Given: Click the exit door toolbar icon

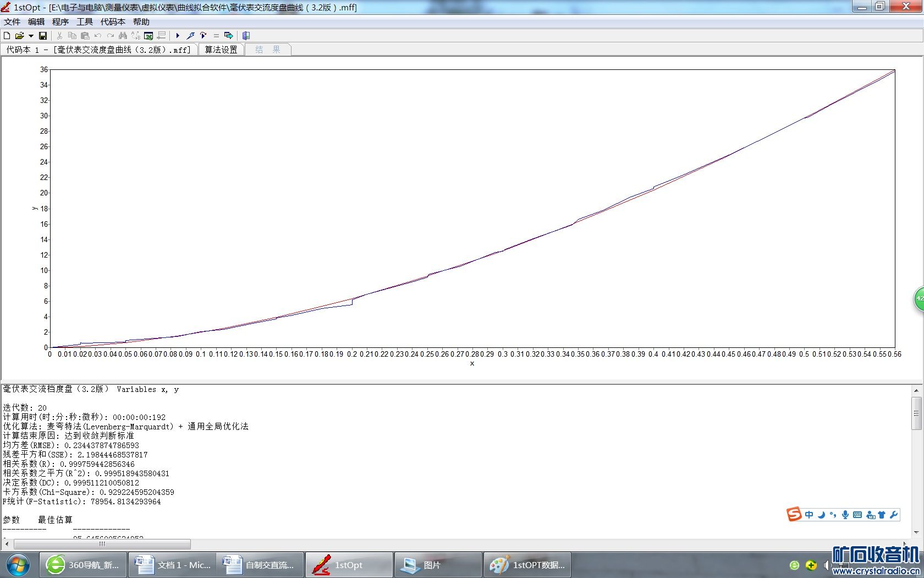Looking at the screenshot, I should (x=246, y=36).
